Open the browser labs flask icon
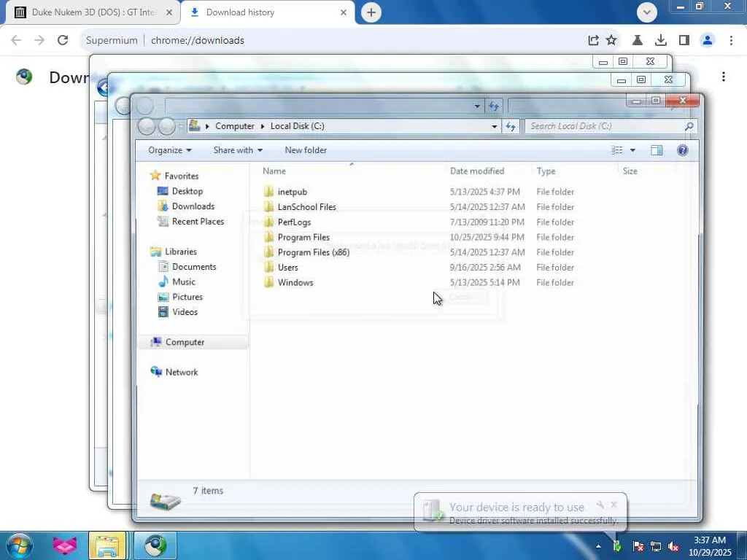747x560 pixels. [x=637, y=40]
